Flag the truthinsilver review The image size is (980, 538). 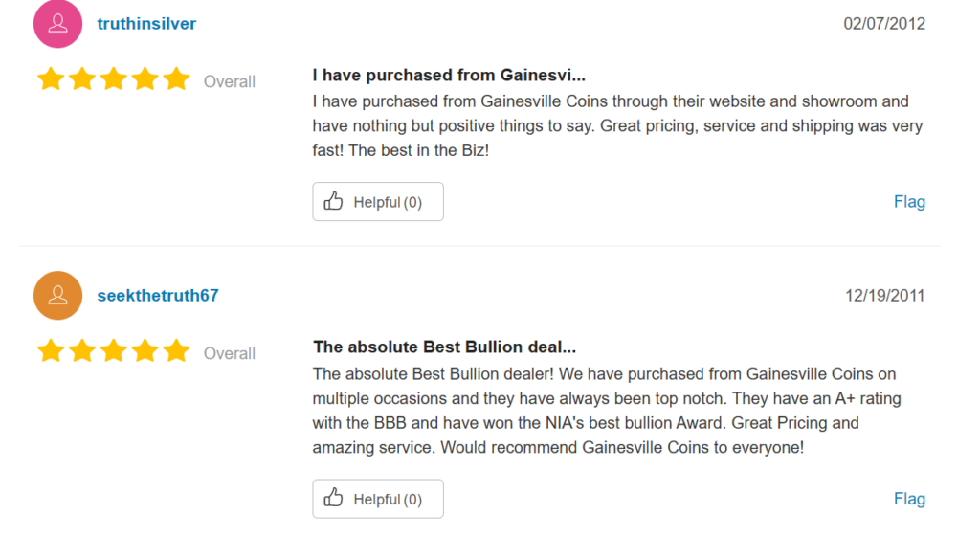tap(909, 202)
